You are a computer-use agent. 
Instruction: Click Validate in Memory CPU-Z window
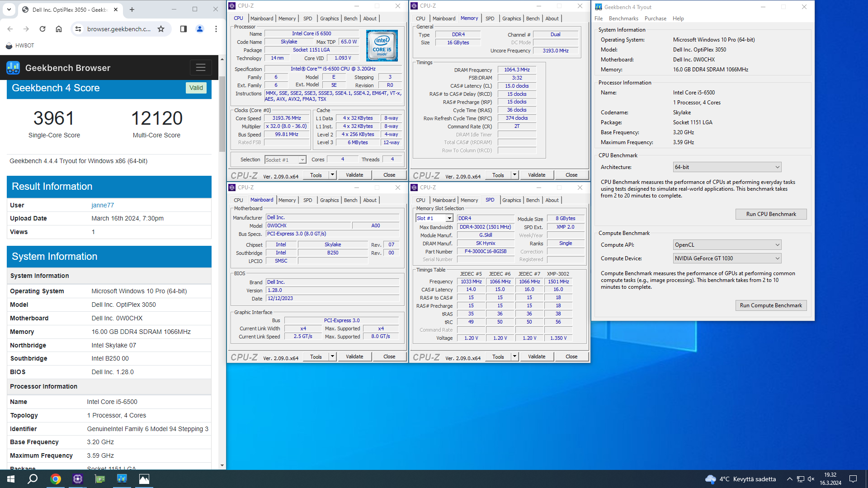(537, 175)
